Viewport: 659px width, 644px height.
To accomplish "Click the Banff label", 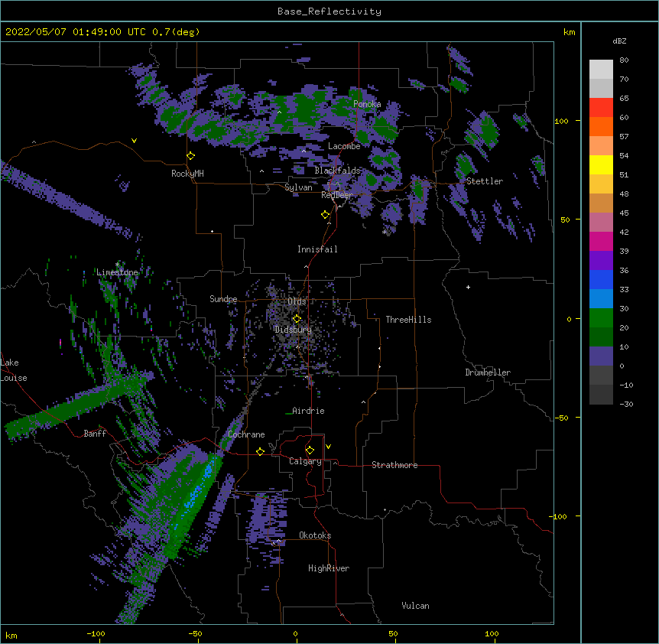I will tap(95, 434).
